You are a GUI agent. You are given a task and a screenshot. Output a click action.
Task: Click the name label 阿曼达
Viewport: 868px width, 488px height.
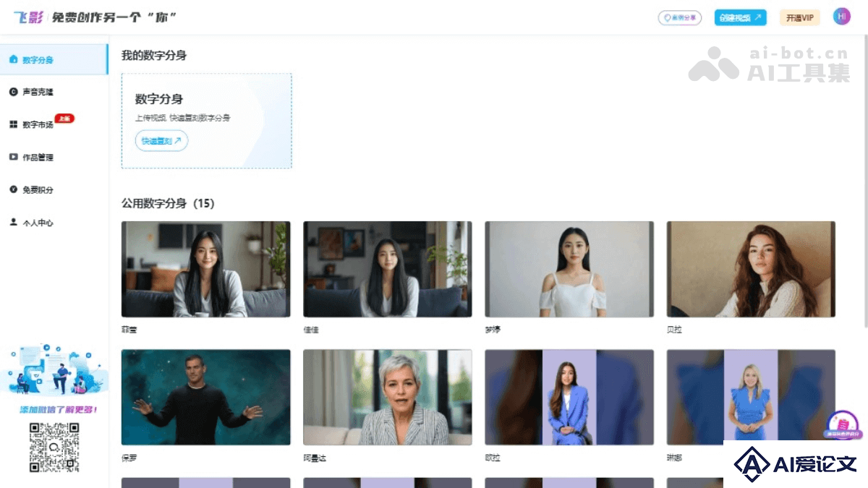(x=315, y=458)
